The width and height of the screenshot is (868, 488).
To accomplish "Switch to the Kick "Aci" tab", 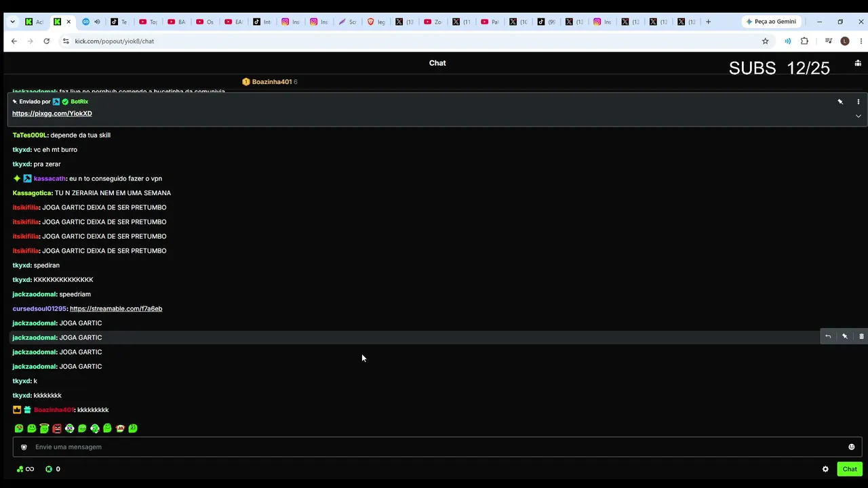I will [34, 22].
